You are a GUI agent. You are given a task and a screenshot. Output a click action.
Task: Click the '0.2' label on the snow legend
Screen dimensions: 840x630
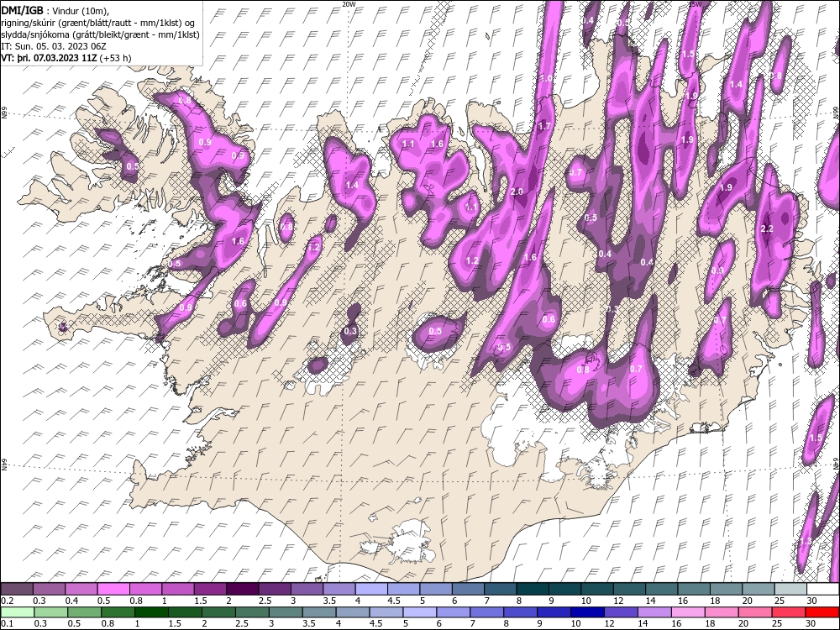pyautogui.click(x=7, y=600)
